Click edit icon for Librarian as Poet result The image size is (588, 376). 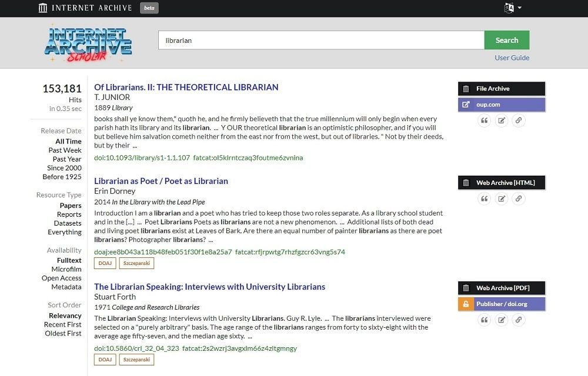click(x=502, y=199)
